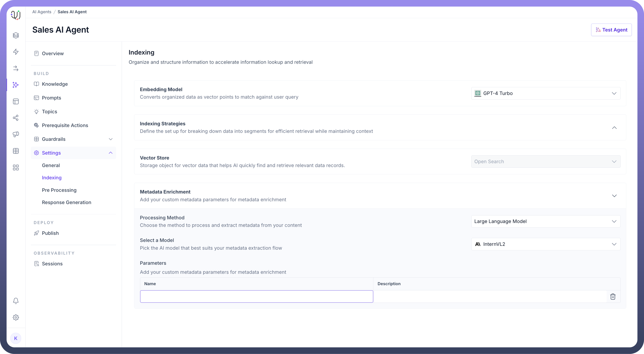Click the Test Agent button

tap(611, 30)
